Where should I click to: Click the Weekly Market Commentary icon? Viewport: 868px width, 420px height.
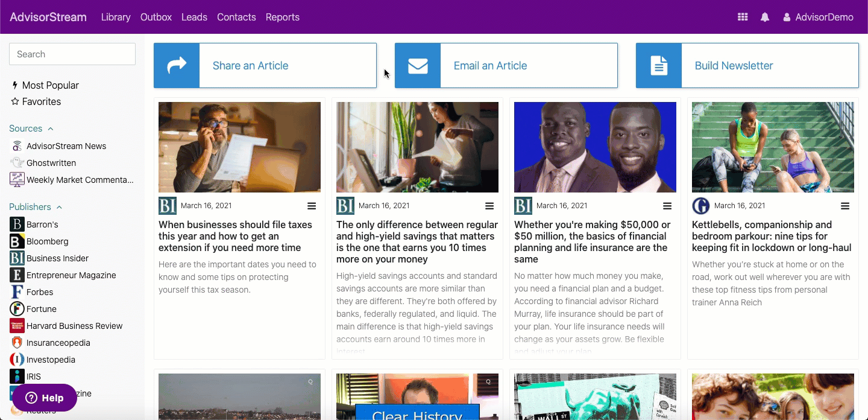17,180
